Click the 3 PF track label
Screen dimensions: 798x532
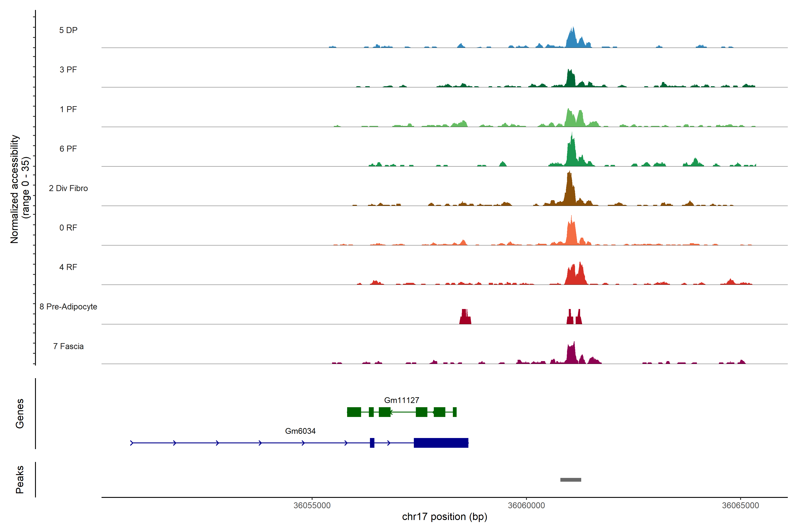tap(68, 70)
